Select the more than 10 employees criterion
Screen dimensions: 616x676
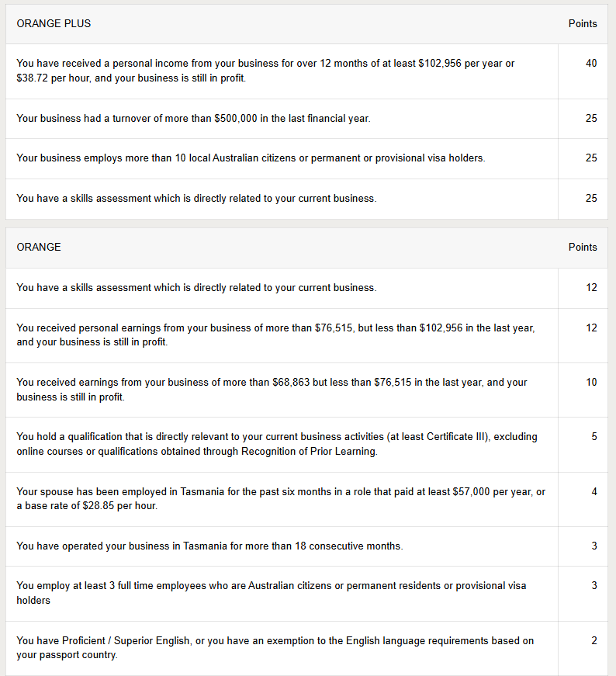tap(251, 158)
